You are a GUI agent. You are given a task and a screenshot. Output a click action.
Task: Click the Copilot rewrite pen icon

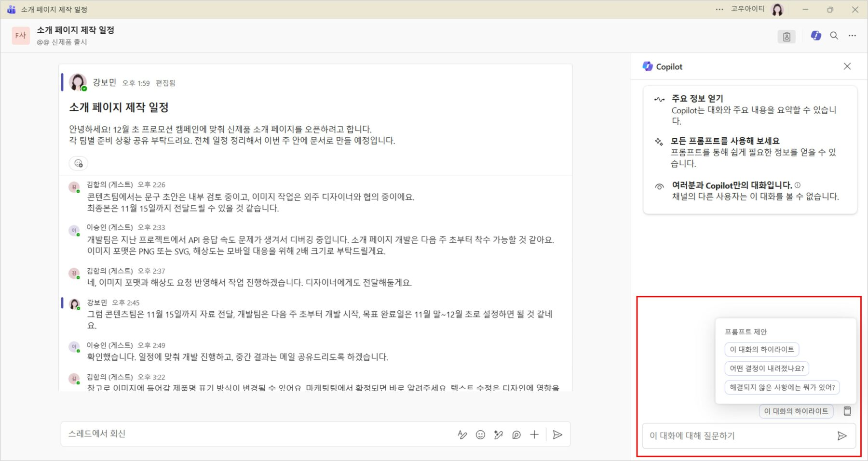pos(498,435)
